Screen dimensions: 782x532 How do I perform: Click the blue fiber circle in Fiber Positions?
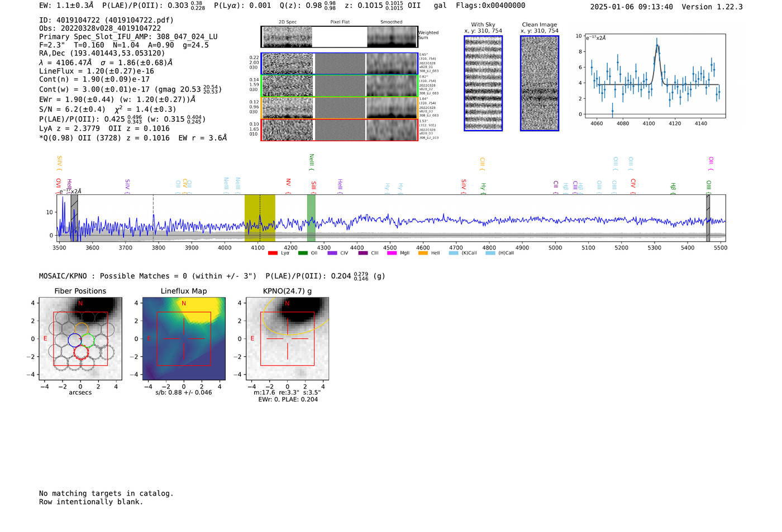click(x=75, y=340)
